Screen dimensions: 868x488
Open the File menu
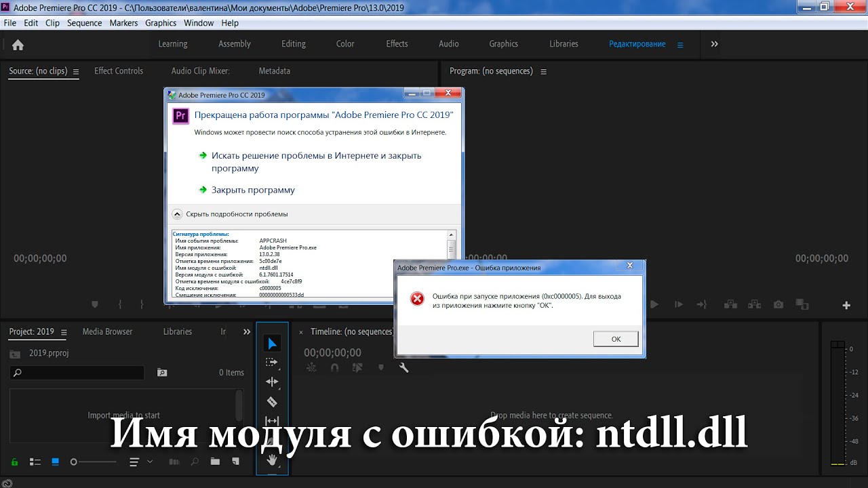(9, 23)
